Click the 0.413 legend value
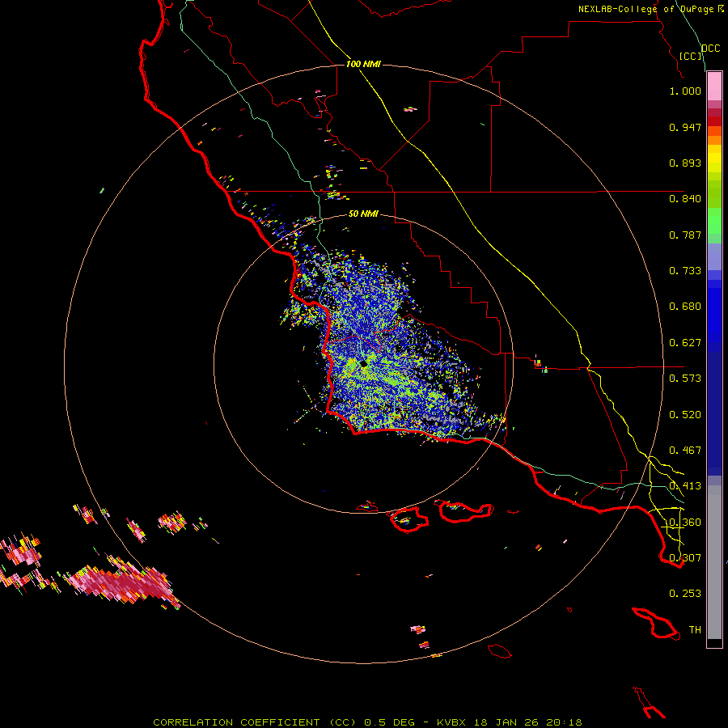Image resolution: width=728 pixels, height=728 pixels. [x=685, y=486]
